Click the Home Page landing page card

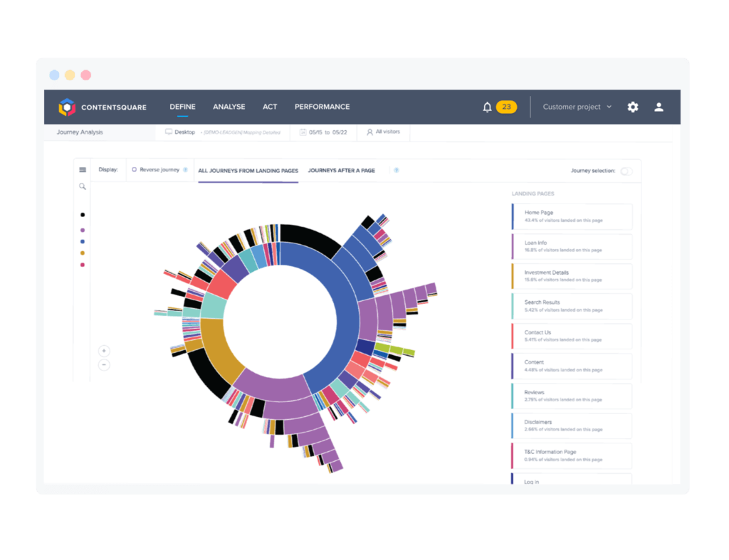pos(572,216)
